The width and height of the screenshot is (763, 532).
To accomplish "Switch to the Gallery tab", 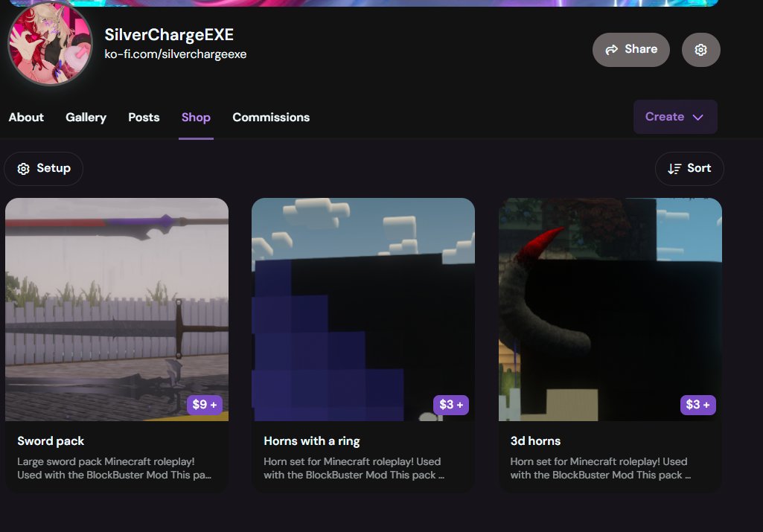I will point(86,118).
